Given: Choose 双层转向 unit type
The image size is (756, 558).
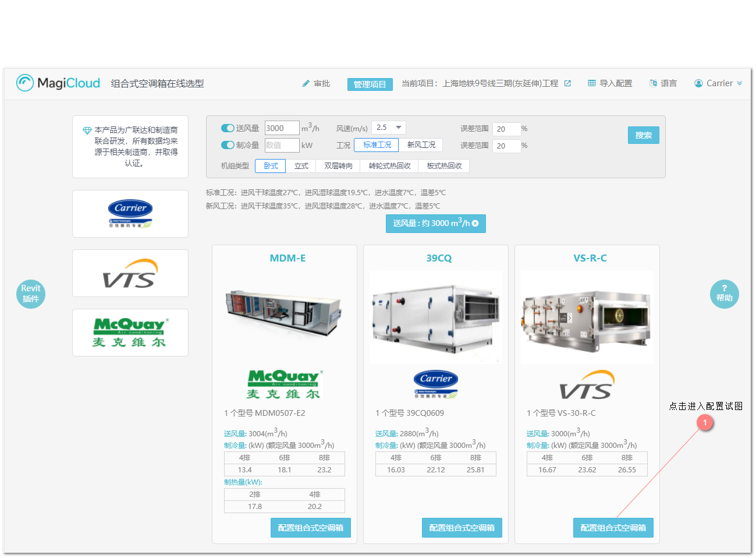Looking at the screenshot, I should point(338,166).
